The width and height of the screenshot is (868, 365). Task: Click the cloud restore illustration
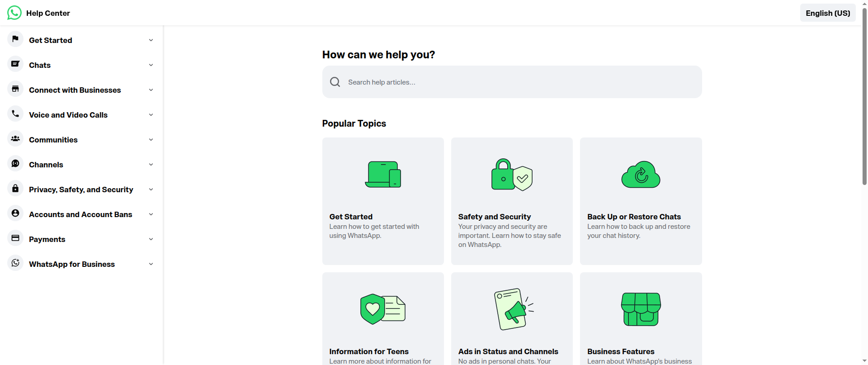[641, 174]
